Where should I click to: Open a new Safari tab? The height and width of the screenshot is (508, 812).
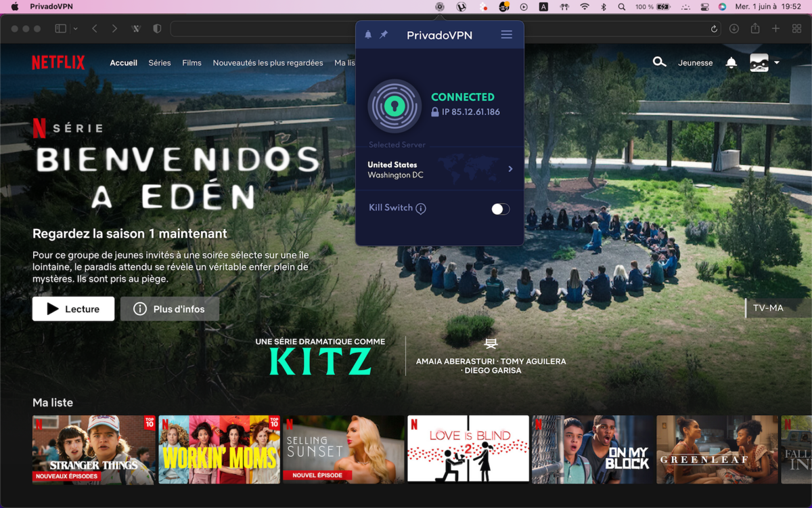point(776,29)
